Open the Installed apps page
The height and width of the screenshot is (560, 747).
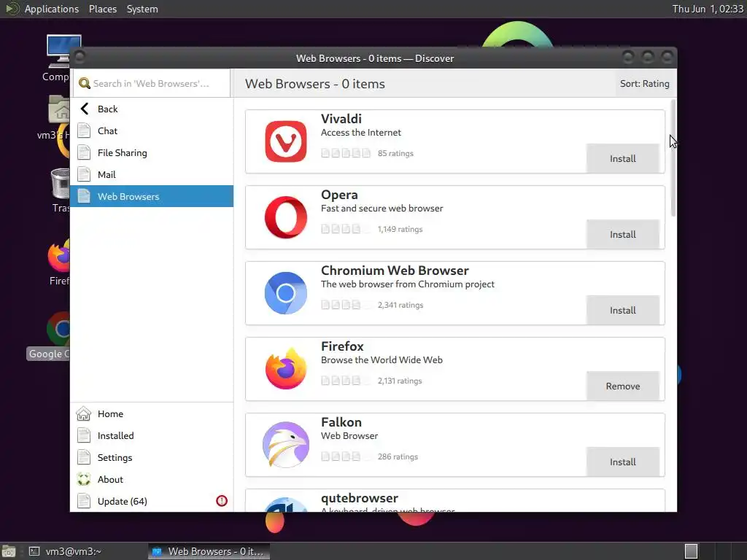(152, 435)
